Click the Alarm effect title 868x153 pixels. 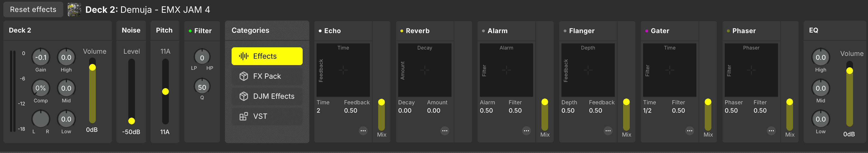pyautogui.click(x=497, y=31)
